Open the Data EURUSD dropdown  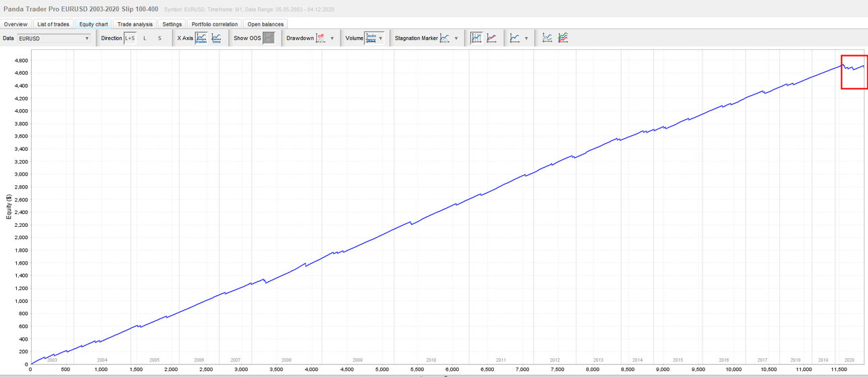54,38
